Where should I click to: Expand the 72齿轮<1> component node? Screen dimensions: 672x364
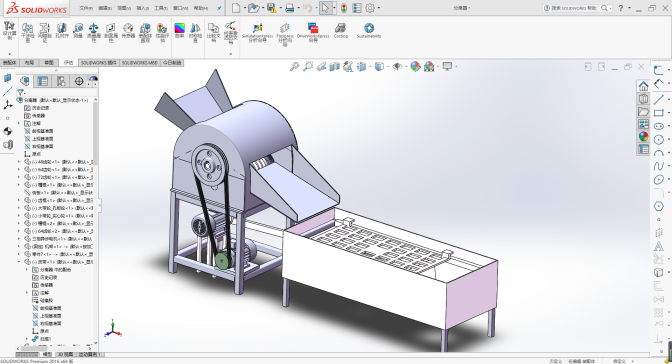coord(19,177)
